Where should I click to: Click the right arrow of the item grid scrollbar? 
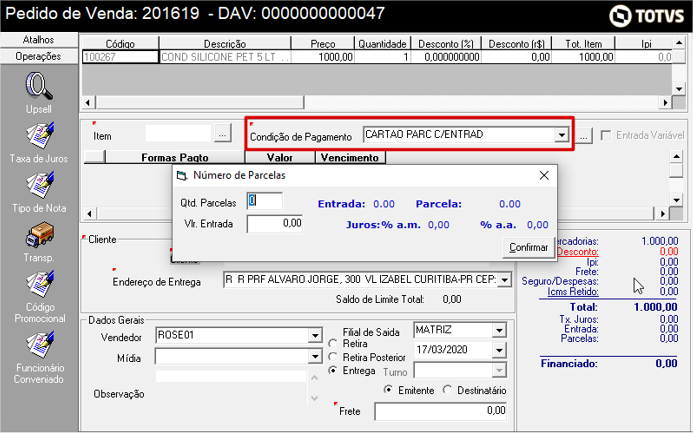tap(665, 103)
